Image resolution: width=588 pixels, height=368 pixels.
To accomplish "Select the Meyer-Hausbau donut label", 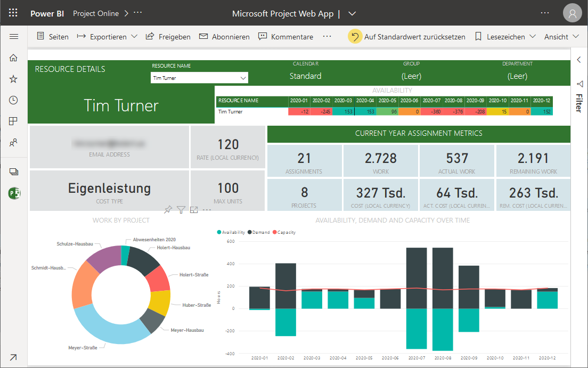I will (x=187, y=330).
